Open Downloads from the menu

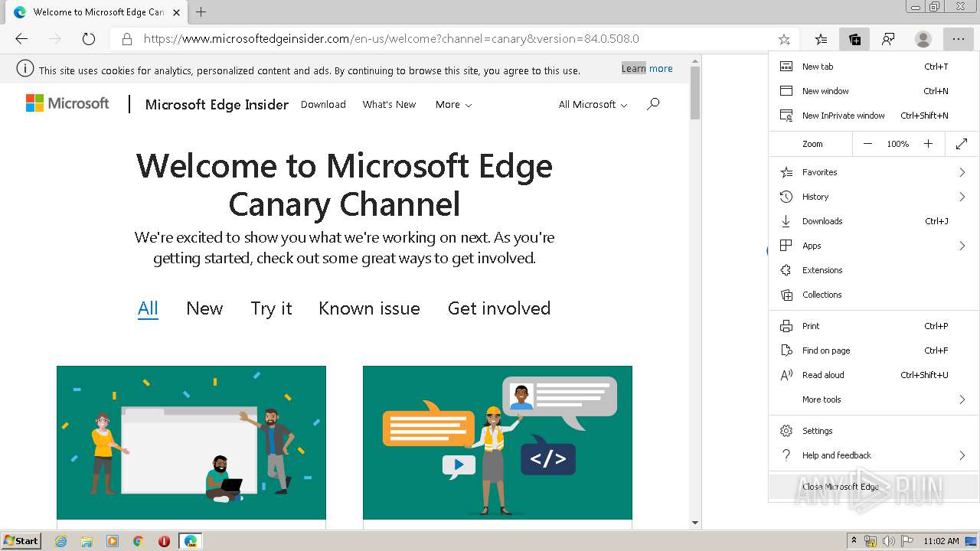point(874,221)
